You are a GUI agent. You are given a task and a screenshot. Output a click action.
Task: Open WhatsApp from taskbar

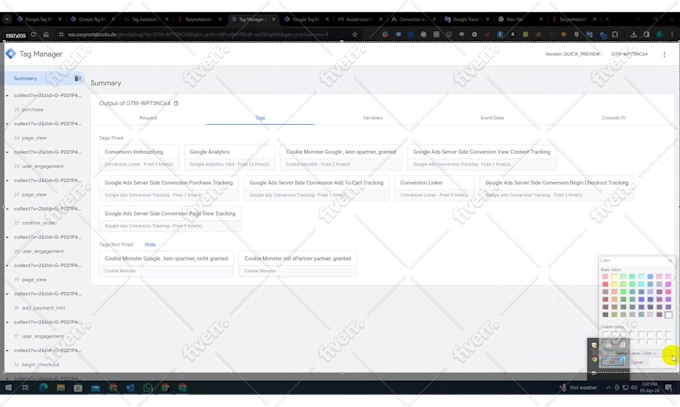pyautogui.click(x=147, y=387)
